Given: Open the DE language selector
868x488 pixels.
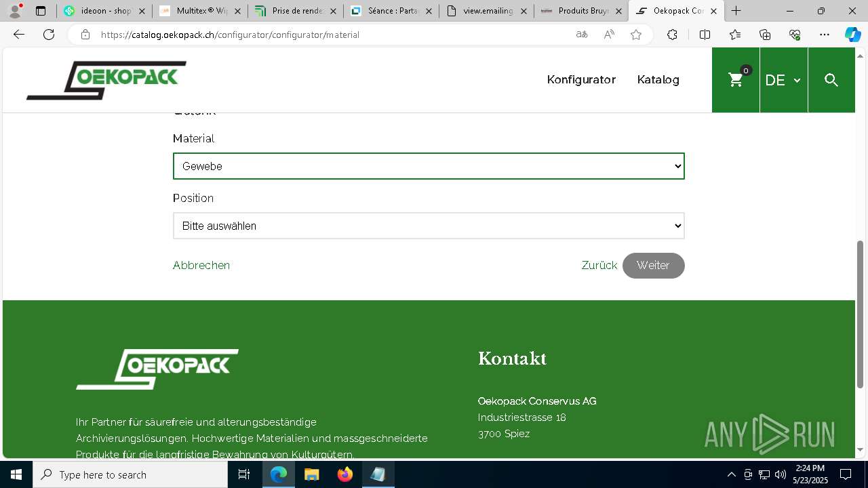Looking at the screenshot, I should 783,80.
